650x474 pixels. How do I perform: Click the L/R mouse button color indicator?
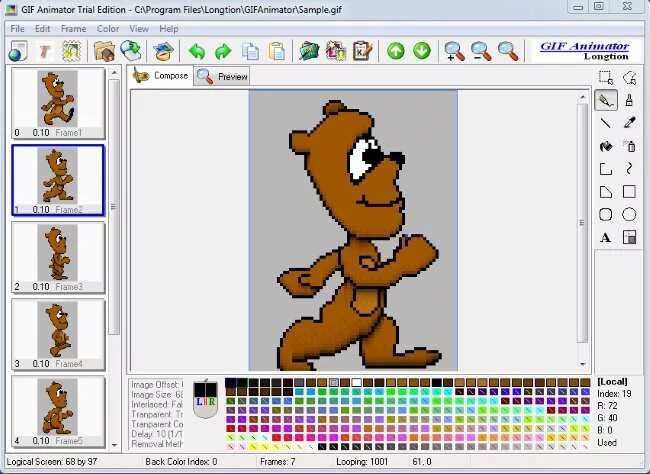[206, 399]
